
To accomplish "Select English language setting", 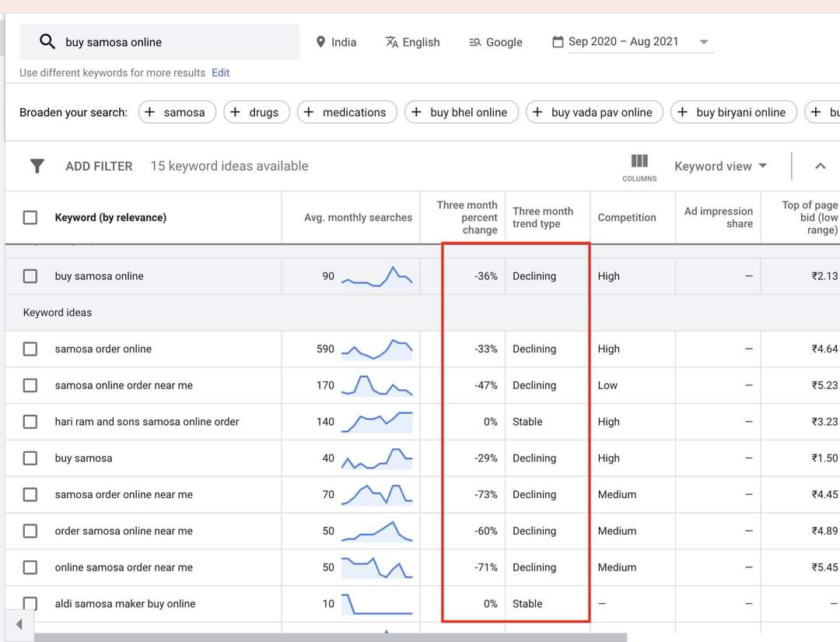I will (413, 42).
